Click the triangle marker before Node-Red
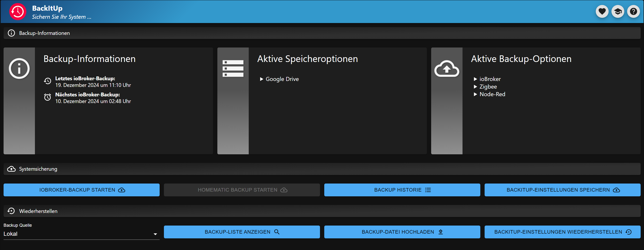 click(475, 94)
